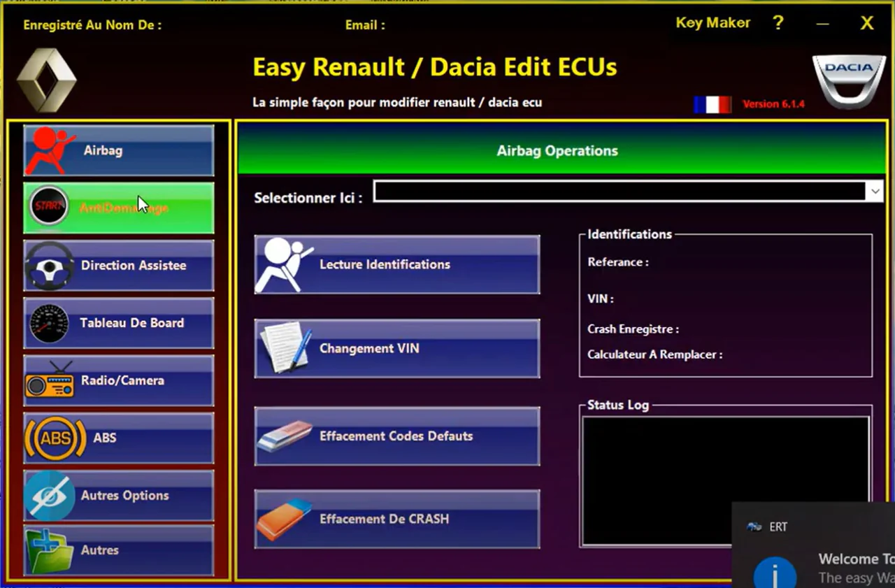Click the Effacement De CRASH button
The image size is (895, 588).
(x=397, y=519)
